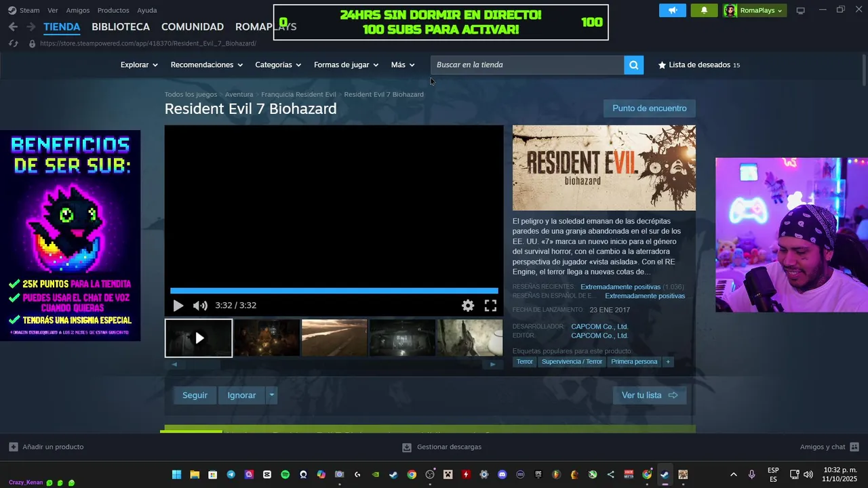Select the Supervivencia / Terror tag
Image resolution: width=868 pixels, height=488 pixels.
click(x=572, y=362)
